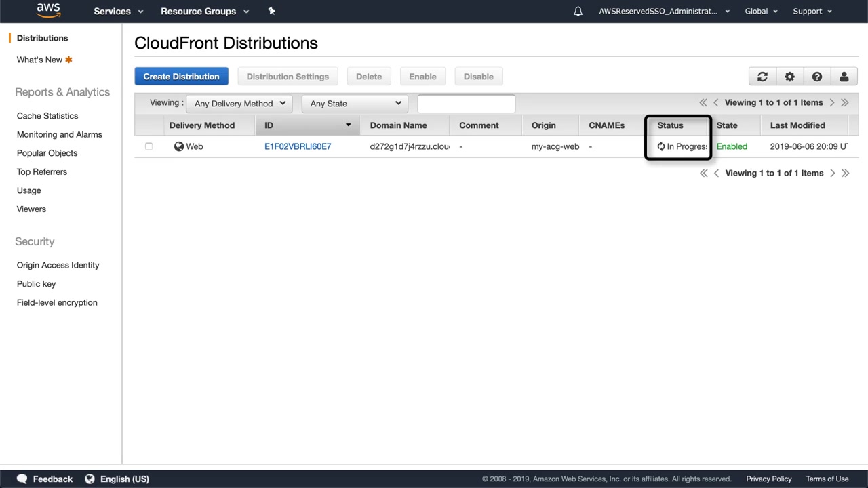
Task: Click the Distribution Settings button
Action: coord(288,77)
